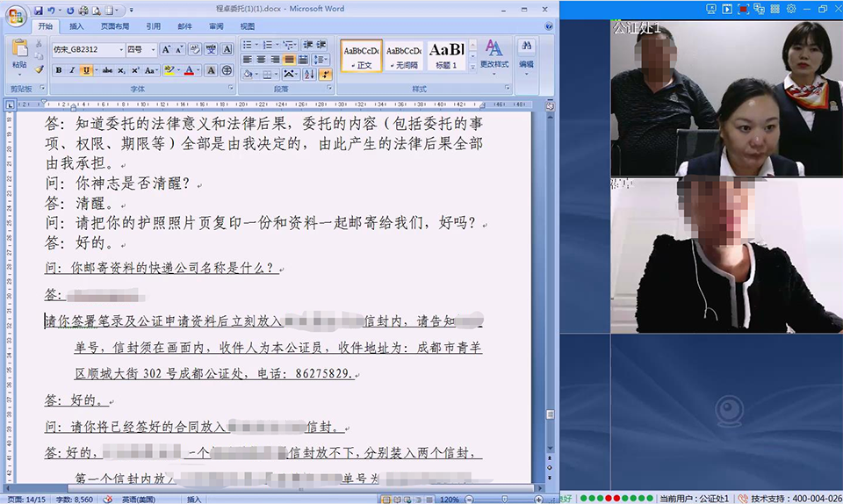Image resolution: width=843 pixels, height=504 pixels.
Task: Toggle italic formatting
Action: tap(72, 70)
